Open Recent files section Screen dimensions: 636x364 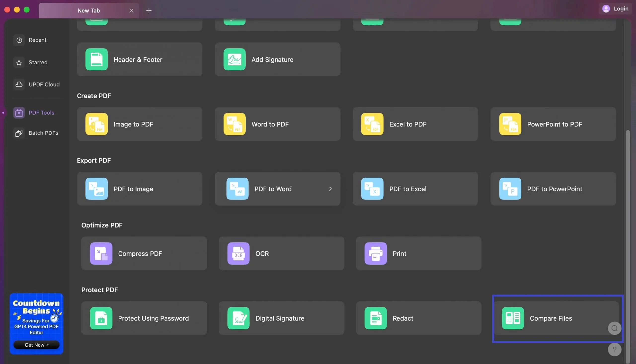tap(38, 40)
